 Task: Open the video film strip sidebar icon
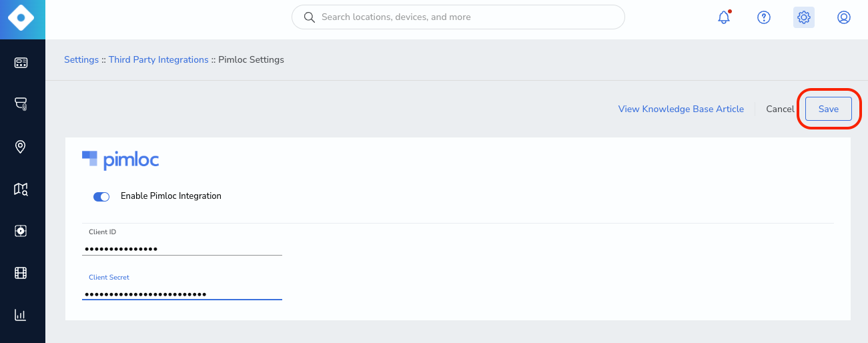21,273
